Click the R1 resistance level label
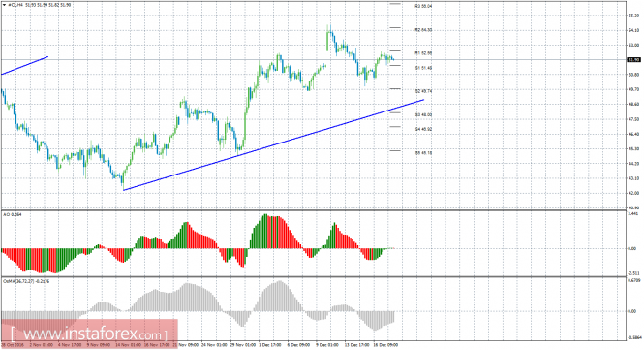644x350 pixels. (423, 53)
